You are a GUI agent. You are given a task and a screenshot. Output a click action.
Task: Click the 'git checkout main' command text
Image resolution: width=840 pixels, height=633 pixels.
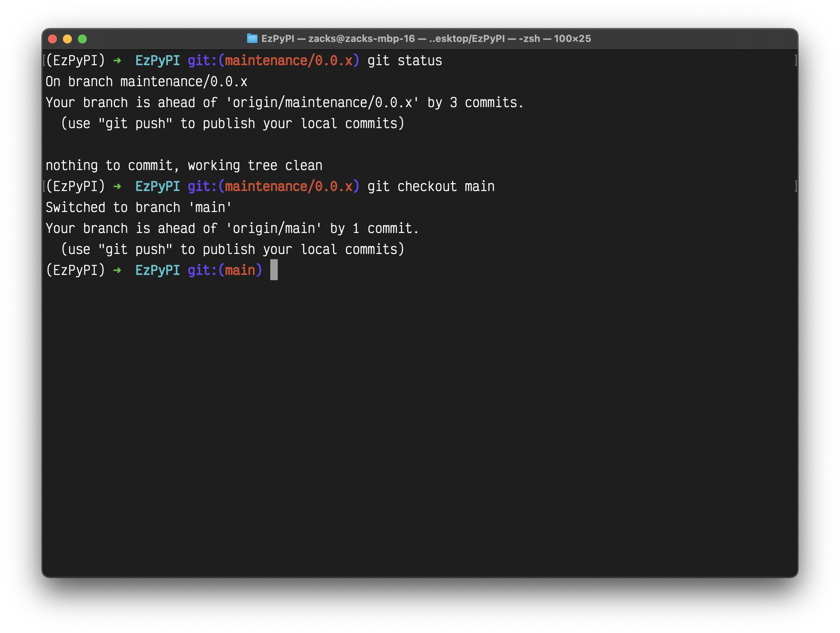[430, 187]
